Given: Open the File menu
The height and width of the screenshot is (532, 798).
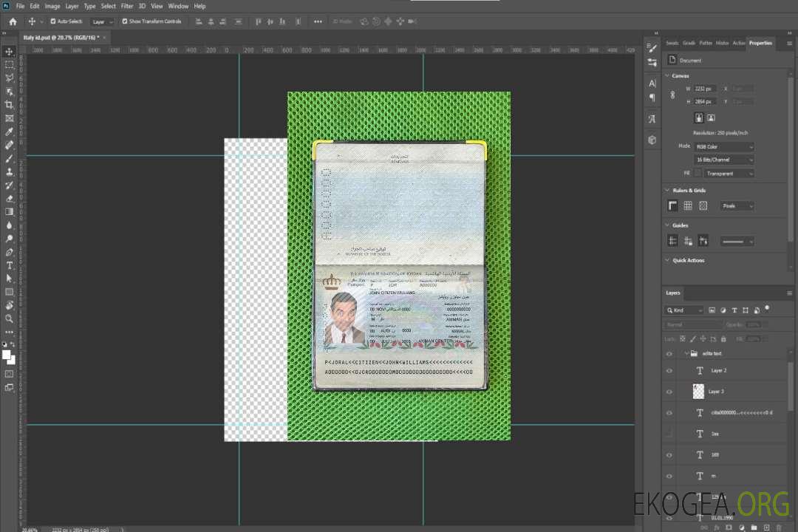Looking at the screenshot, I should pos(21,6).
